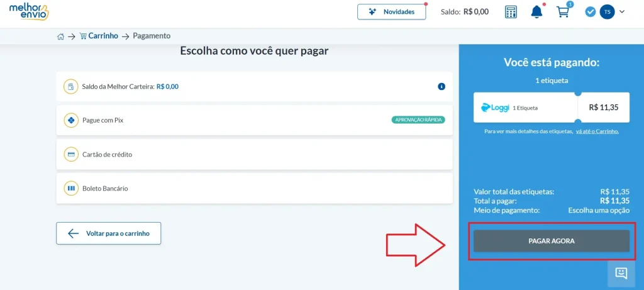
Task: Click the 1 etiqueta subtitle
Action: pos(552,81)
